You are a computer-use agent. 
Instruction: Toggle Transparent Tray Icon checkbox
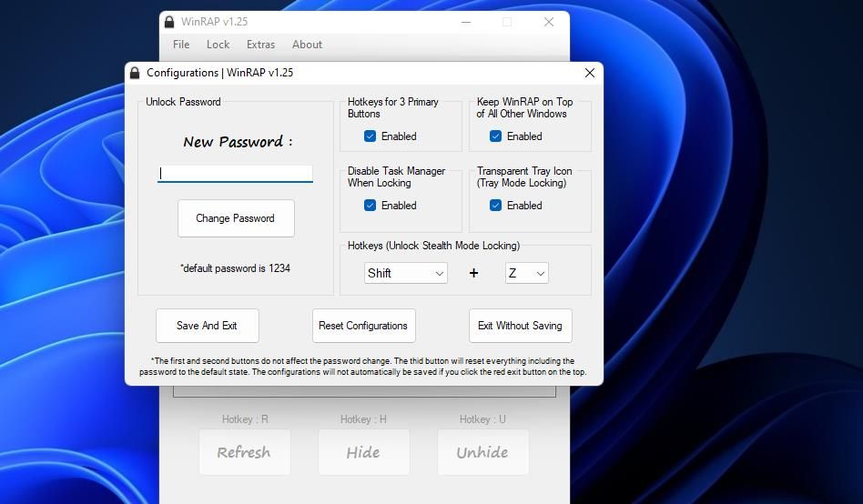click(x=495, y=206)
